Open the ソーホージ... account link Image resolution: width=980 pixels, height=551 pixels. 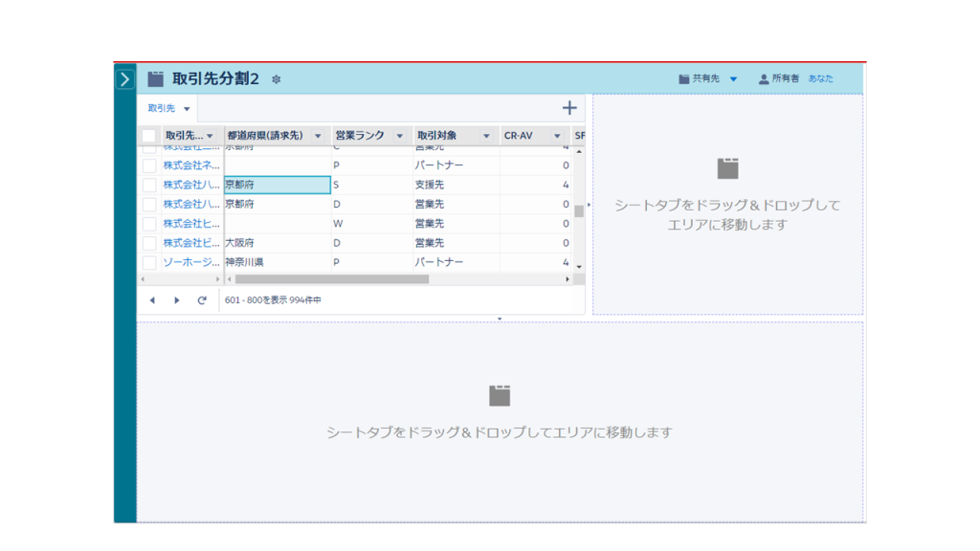pyautogui.click(x=191, y=262)
